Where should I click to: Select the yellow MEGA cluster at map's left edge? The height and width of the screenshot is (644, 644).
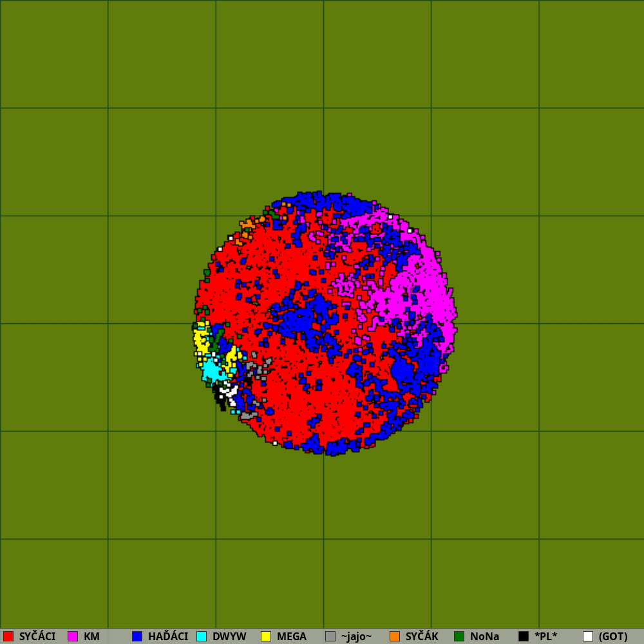(x=201, y=339)
